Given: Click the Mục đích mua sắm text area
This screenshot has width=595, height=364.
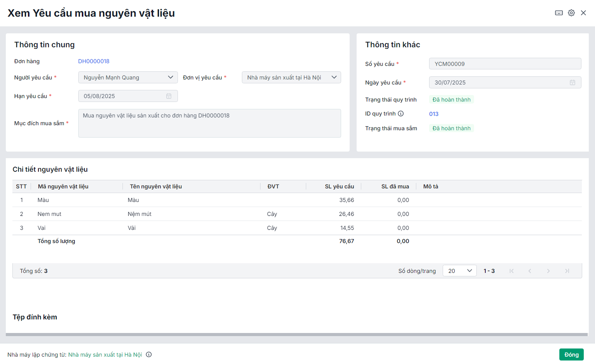Looking at the screenshot, I should point(209,123).
